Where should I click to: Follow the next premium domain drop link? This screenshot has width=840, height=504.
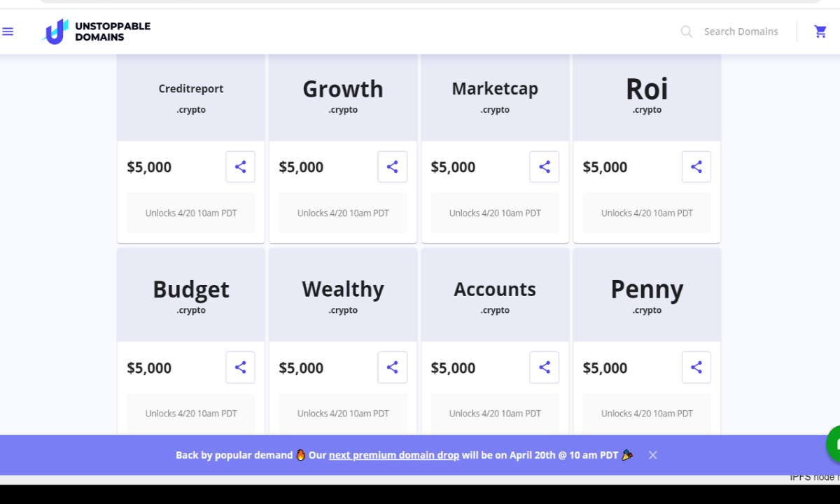(394, 455)
